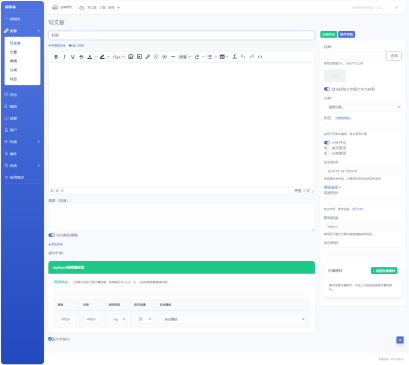Tick the checkbox below the video plugin panel

50,339
